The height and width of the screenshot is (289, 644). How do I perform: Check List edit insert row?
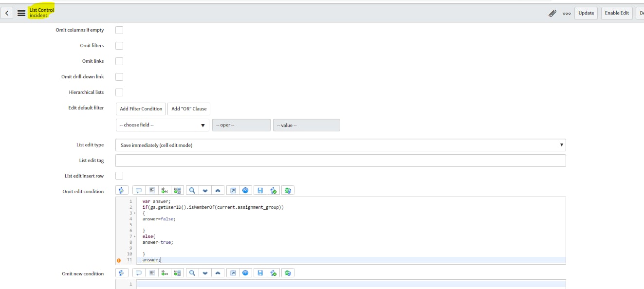click(119, 176)
